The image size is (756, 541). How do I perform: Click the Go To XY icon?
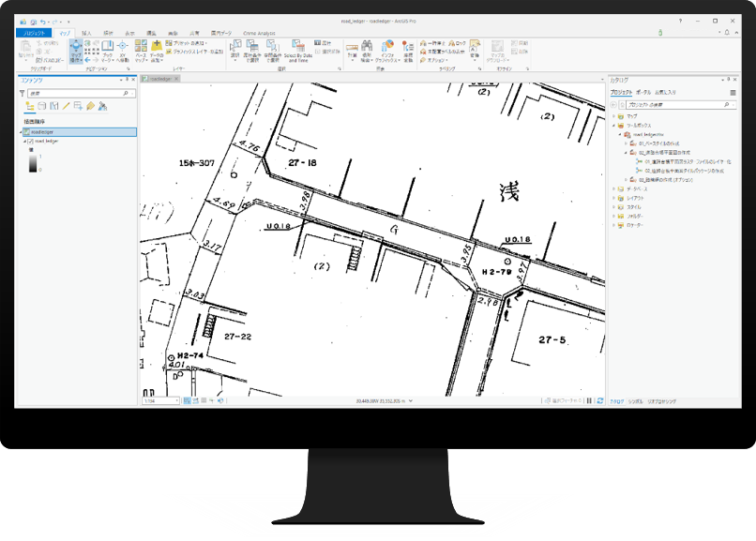tap(124, 51)
